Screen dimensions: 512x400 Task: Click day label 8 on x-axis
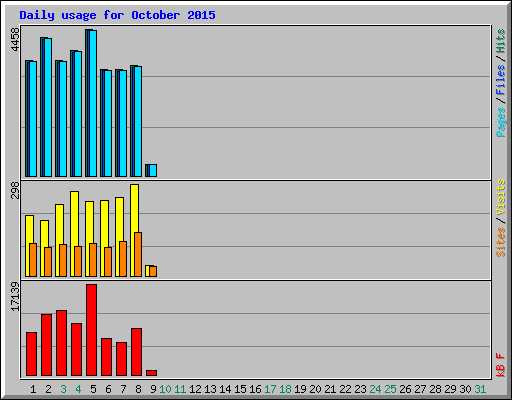click(x=138, y=389)
